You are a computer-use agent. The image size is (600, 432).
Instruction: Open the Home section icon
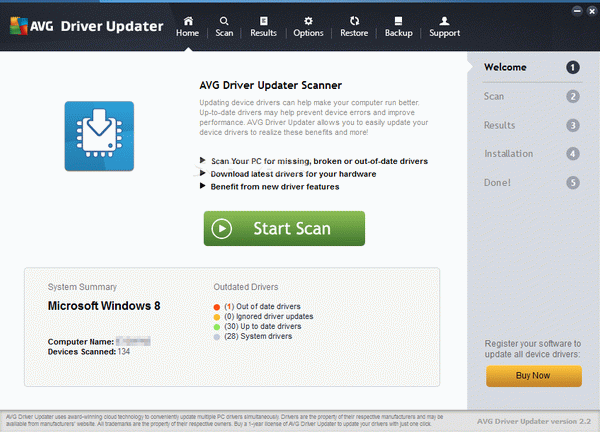coord(188,21)
